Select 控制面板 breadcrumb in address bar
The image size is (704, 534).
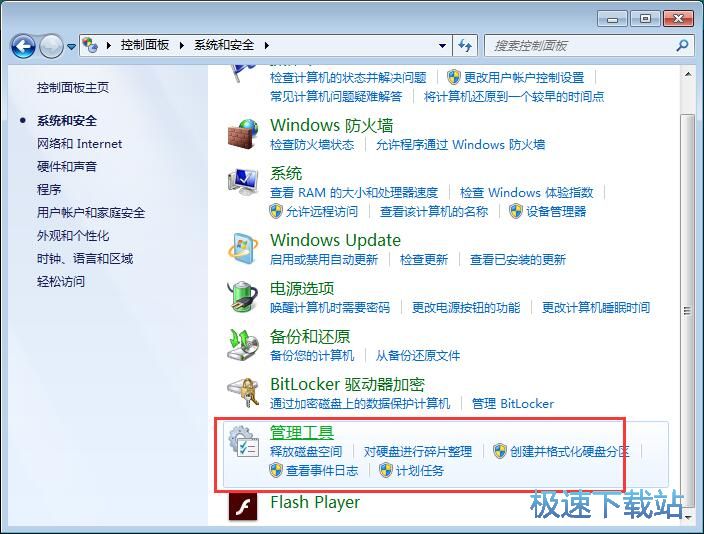145,45
